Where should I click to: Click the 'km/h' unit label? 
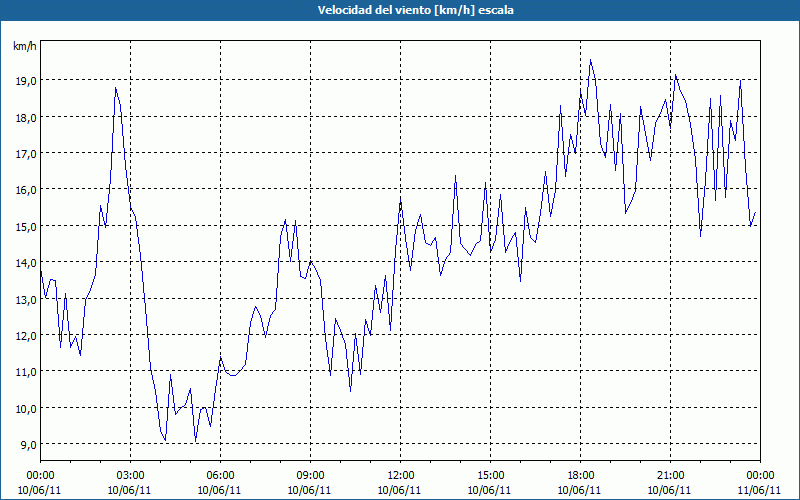click(x=25, y=46)
